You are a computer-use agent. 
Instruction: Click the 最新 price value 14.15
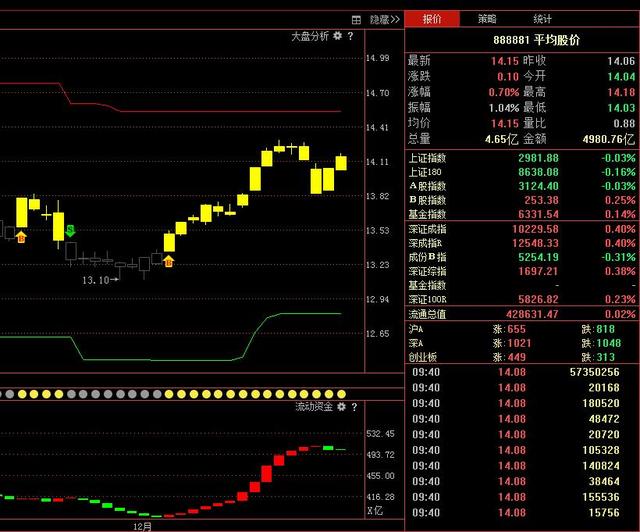point(504,61)
